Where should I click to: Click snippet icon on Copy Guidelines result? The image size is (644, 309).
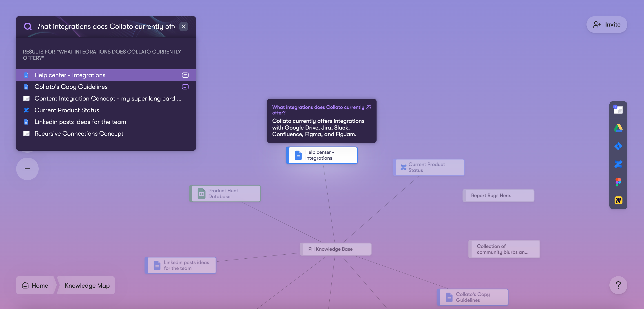click(185, 87)
